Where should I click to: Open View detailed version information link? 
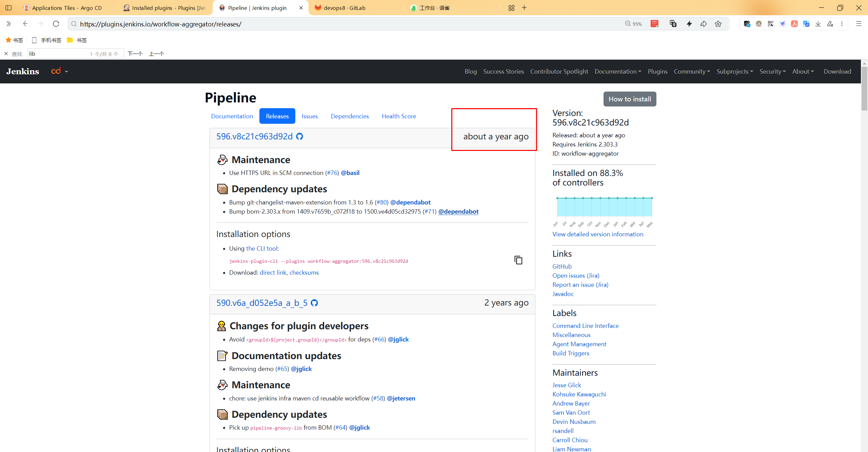coord(598,234)
